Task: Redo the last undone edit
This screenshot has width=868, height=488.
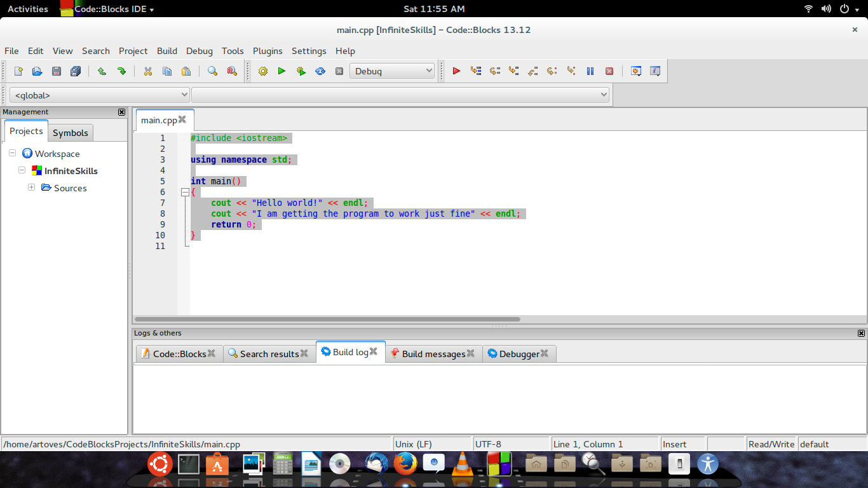Action: click(x=121, y=71)
